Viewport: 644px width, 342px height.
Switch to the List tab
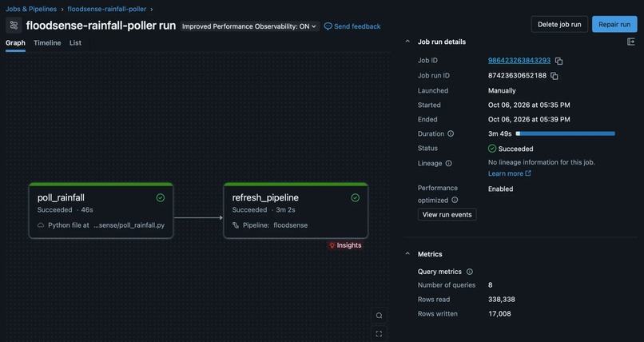point(75,43)
